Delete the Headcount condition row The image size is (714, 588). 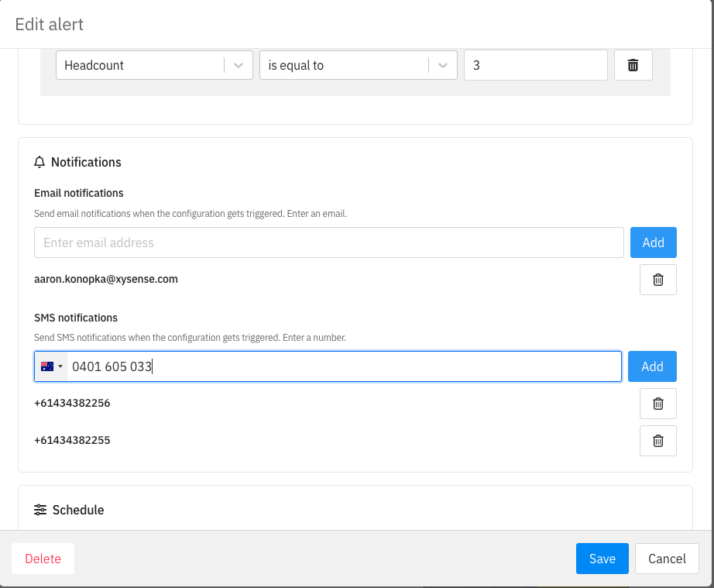[633, 65]
